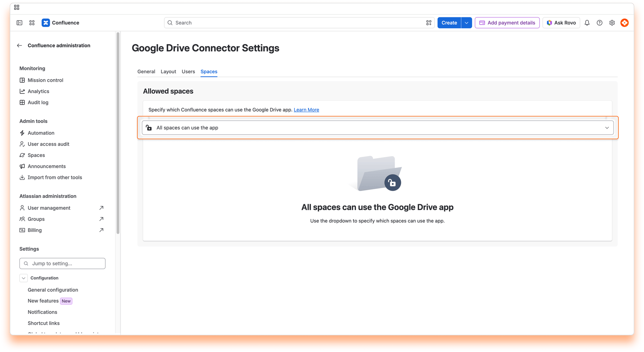Click the Billing external link arrow
This screenshot has width=644, height=352.
pos(101,230)
